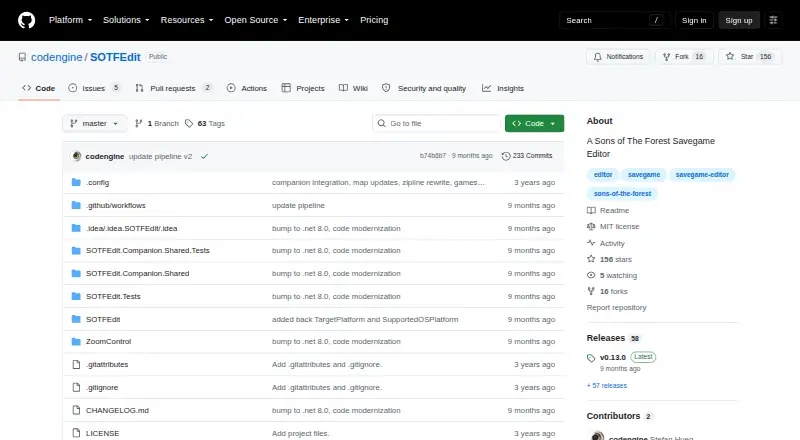Screen dimensions: 800x440
Task: Open the .idea/.idea.SOTFEdit/.idea folder
Action: point(132,228)
